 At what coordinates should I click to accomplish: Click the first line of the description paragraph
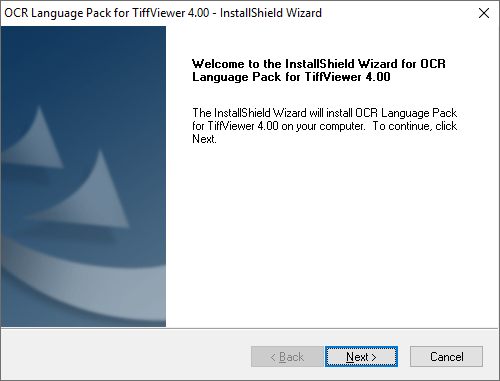325,113
